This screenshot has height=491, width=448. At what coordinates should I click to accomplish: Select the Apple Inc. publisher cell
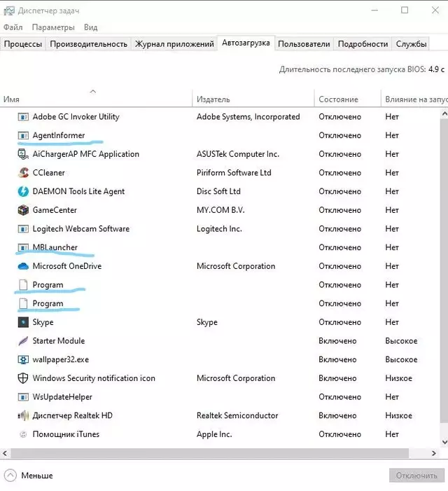pyautogui.click(x=214, y=434)
